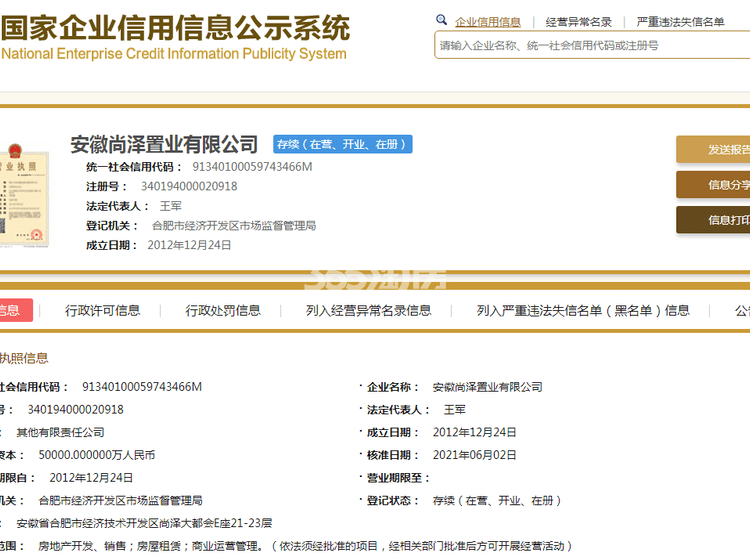Open the 列入严重违法失信名单（黑名单）信息 tab
The image size is (750, 560).
pyautogui.click(x=583, y=311)
